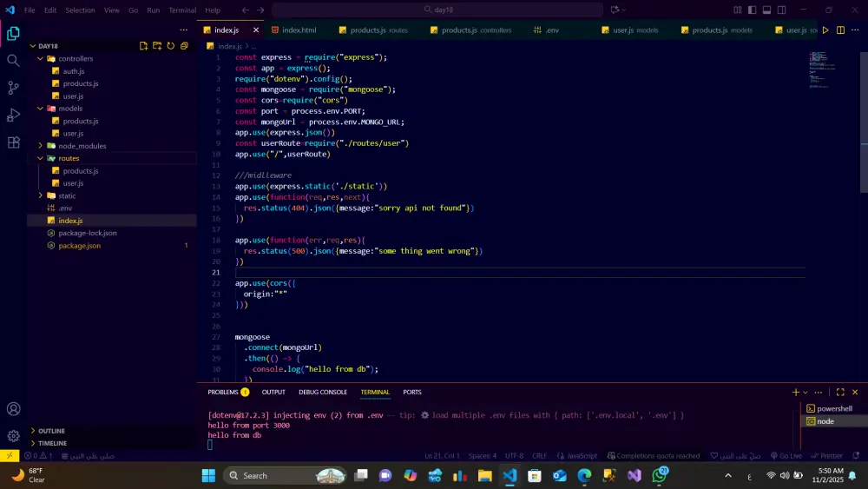This screenshot has height=489, width=868.
Task: Open the Search view in activity bar
Action: pyautogui.click(x=13, y=60)
